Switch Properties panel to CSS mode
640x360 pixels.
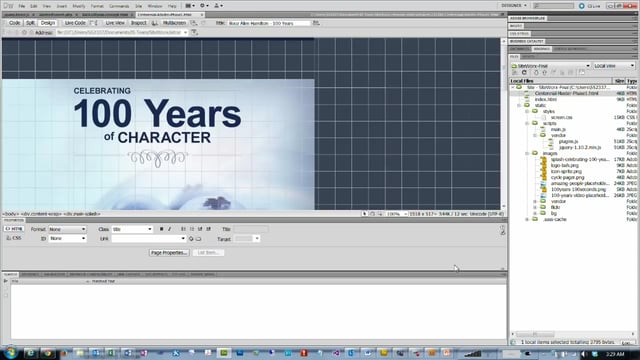click(x=14, y=238)
